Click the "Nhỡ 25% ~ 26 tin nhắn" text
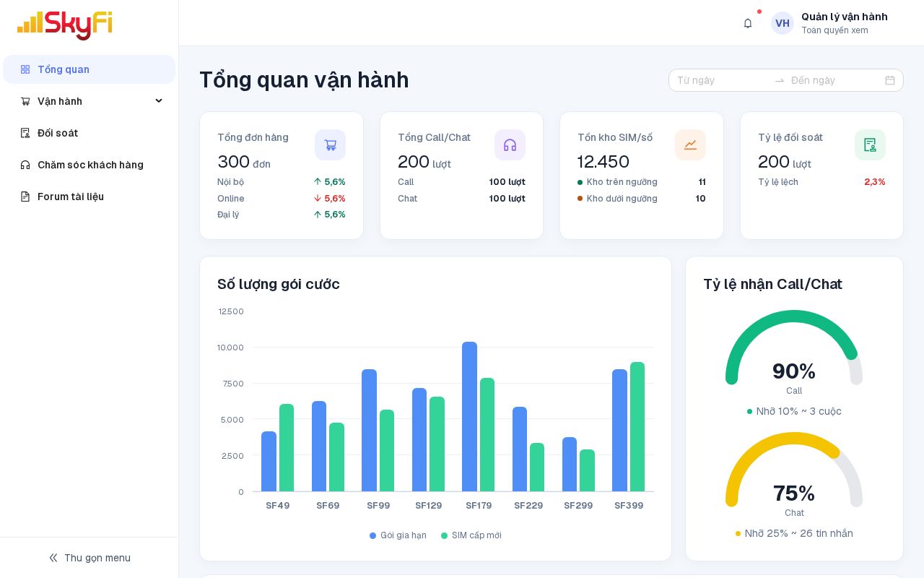This screenshot has width=924, height=578. pyautogui.click(x=798, y=533)
